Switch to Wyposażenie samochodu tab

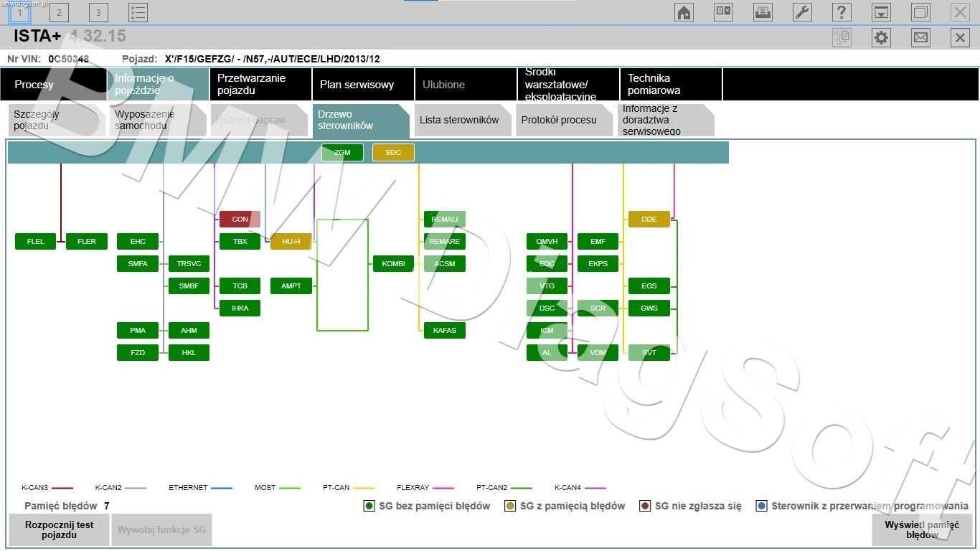158,120
